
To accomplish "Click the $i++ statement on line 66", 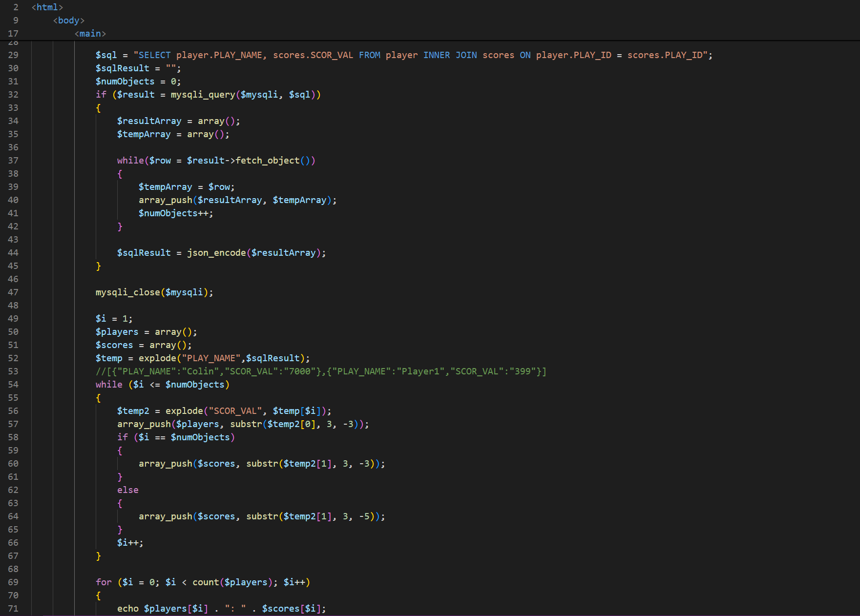I will click(130, 543).
